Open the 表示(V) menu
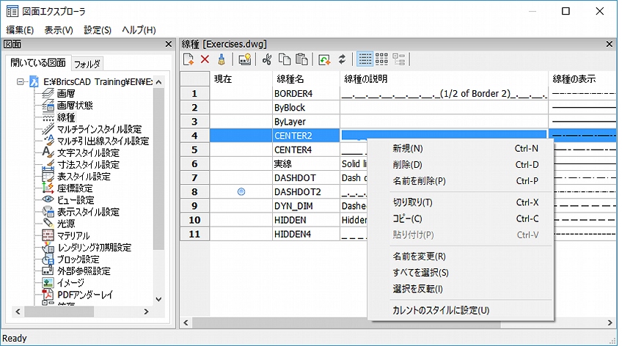 click(59, 30)
